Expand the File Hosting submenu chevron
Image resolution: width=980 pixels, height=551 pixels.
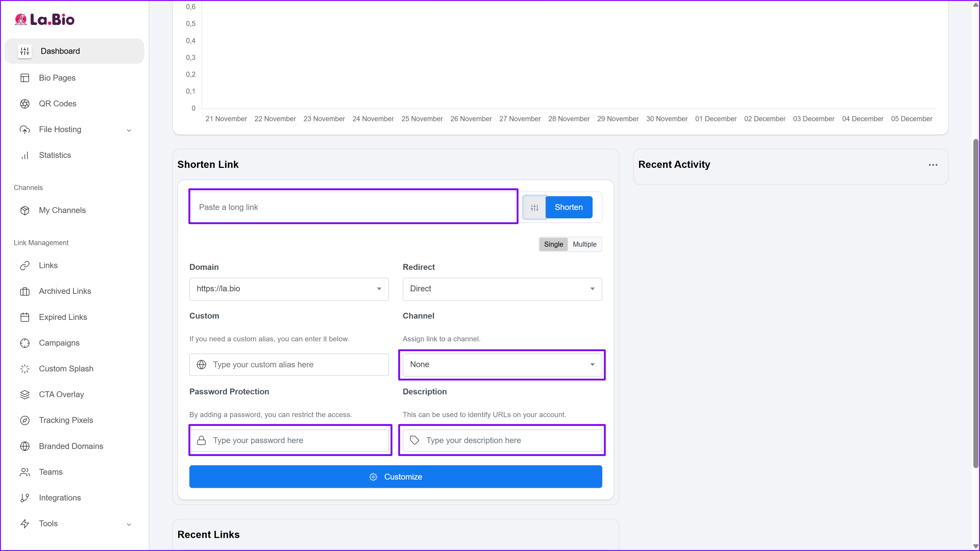(x=129, y=130)
